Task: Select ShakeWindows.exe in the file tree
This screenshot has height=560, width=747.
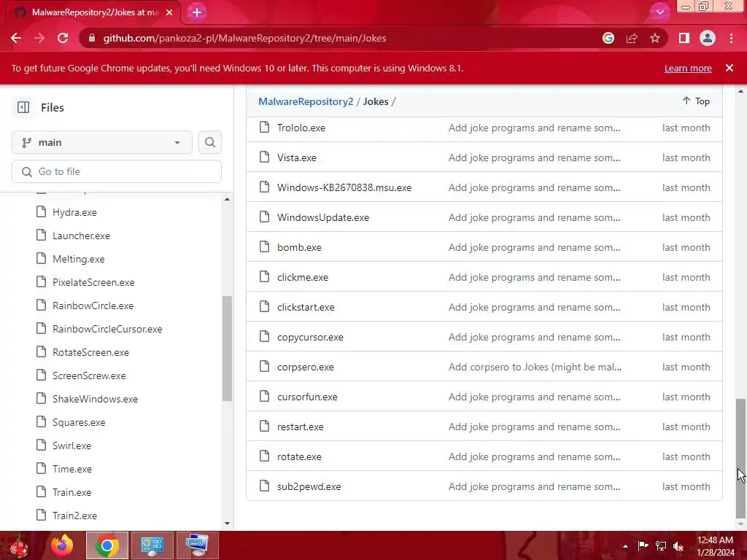Action: pyautogui.click(x=95, y=399)
